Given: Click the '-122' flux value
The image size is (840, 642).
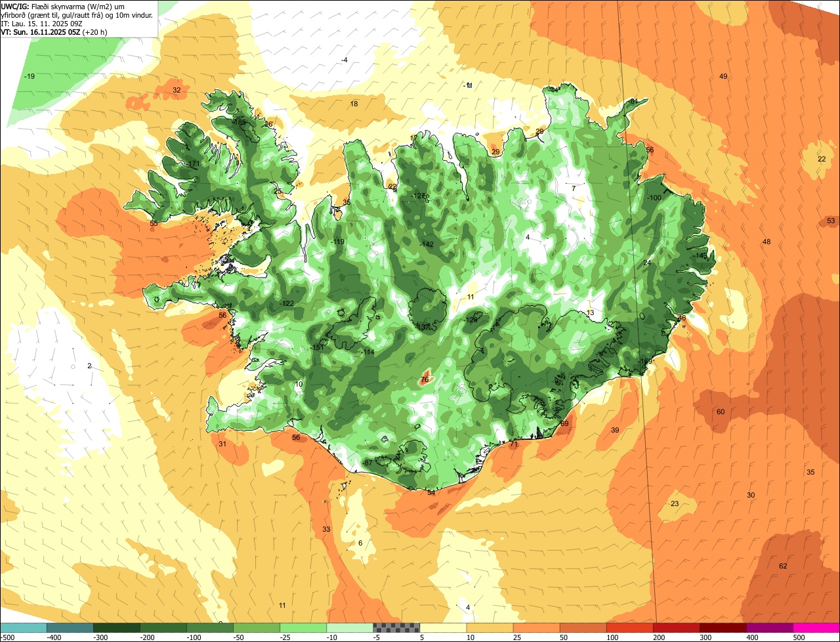Looking at the screenshot, I should click(287, 304).
